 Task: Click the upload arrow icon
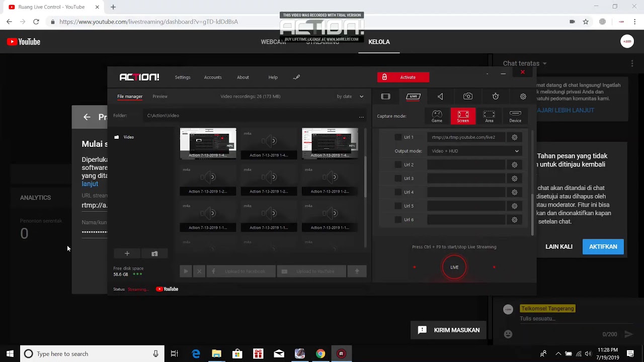357,271
